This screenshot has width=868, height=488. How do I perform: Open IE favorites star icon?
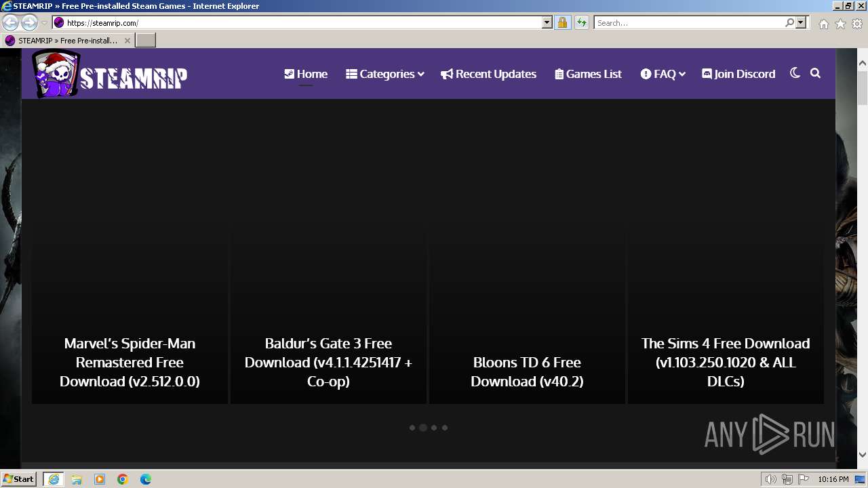[x=840, y=23]
